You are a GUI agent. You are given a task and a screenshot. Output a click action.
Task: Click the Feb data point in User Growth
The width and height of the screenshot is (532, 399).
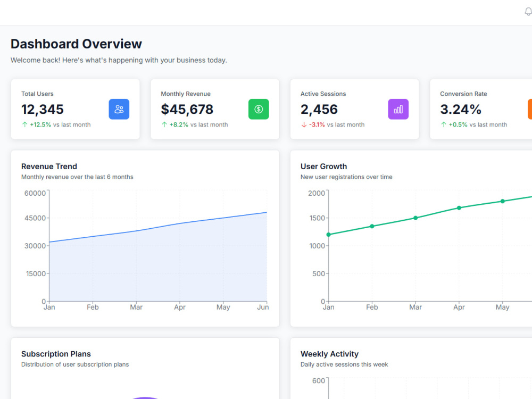coord(372,226)
